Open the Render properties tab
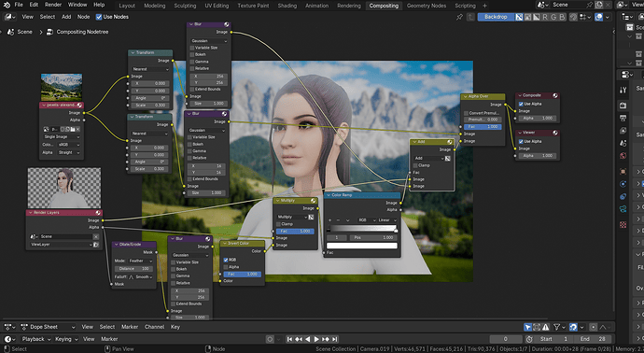Image resolution: width=644 pixels, height=353 pixels. point(623,106)
